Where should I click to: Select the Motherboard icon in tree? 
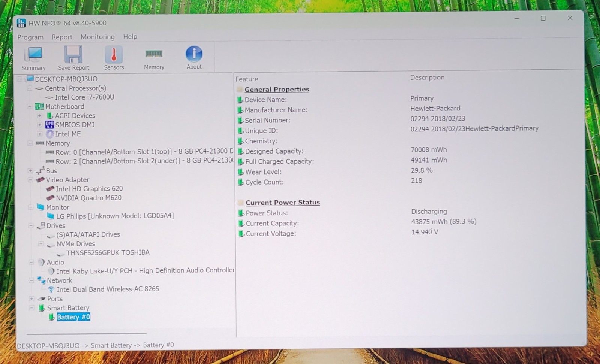39,107
